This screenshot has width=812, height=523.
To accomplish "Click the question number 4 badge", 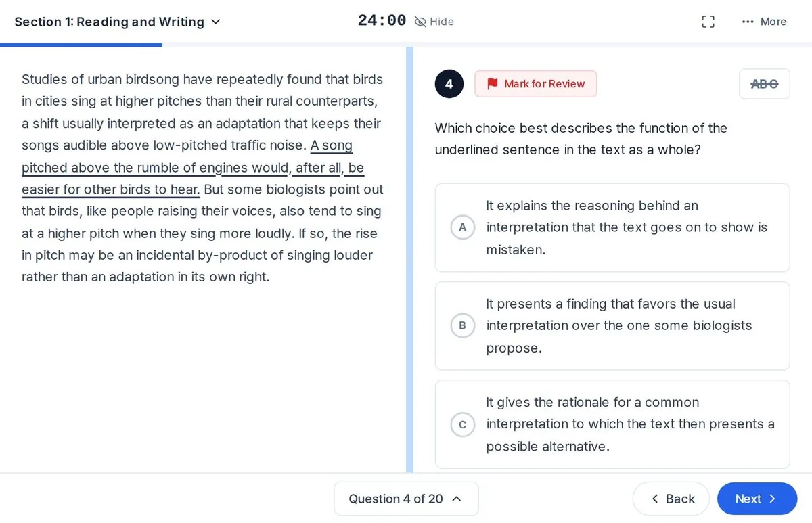I will [449, 84].
